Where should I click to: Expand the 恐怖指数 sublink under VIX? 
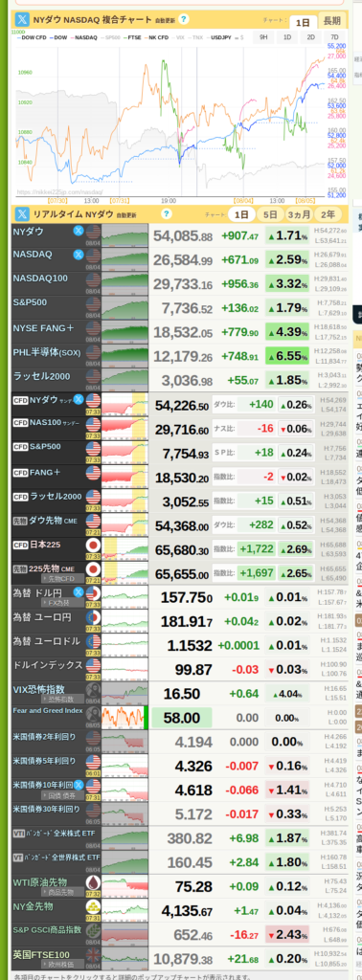click(x=62, y=700)
